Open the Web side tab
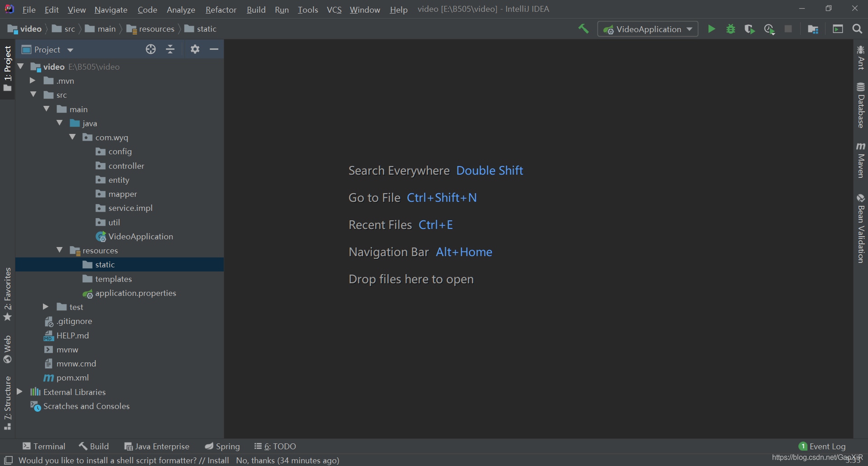 [7, 349]
